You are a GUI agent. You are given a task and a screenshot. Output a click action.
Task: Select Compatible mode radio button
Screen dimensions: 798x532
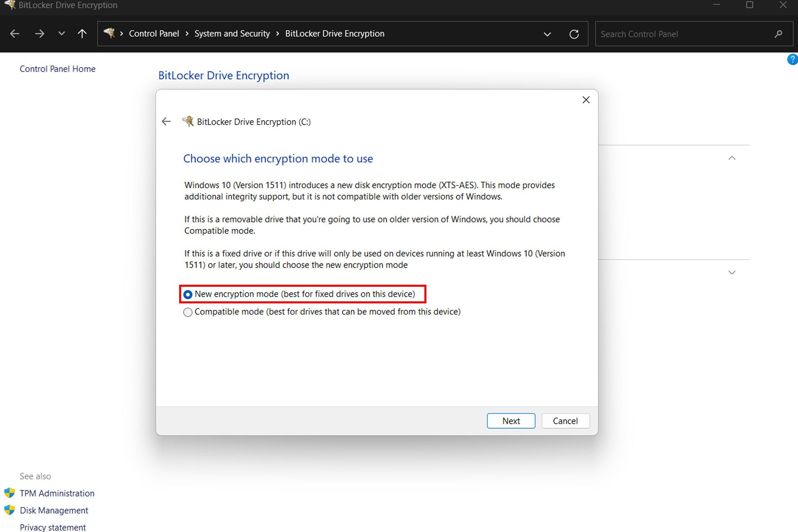click(188, 312)
